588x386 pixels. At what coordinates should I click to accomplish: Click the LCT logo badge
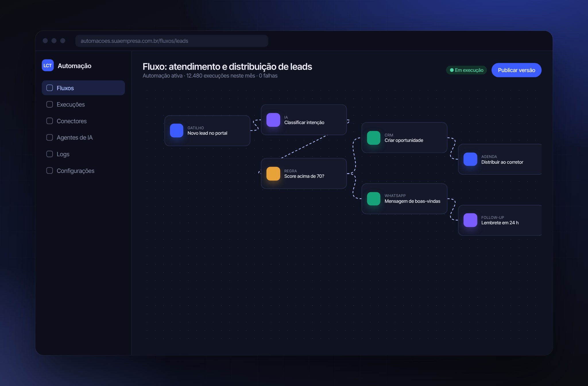click(x=48, y=65)
